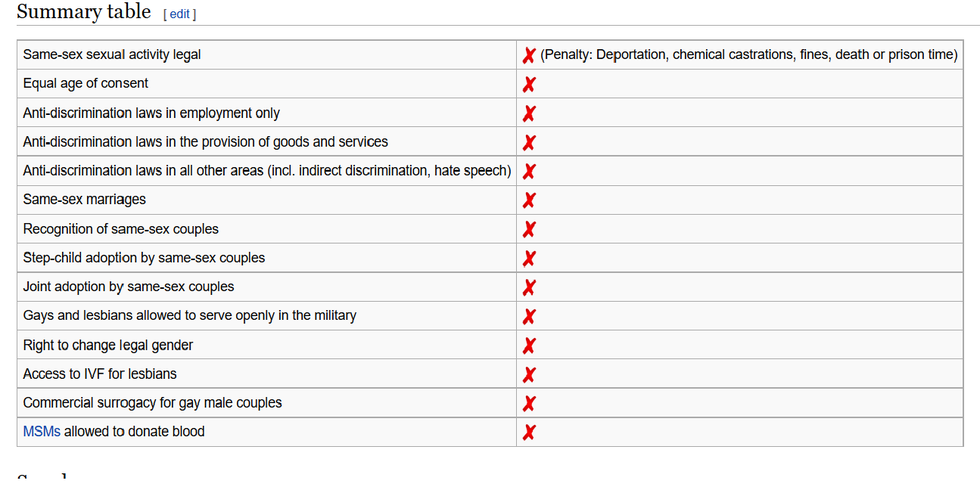This screenshot has height=490, width=980.
Task: Click the red X for military service row
Action: [x=529, y=317]
